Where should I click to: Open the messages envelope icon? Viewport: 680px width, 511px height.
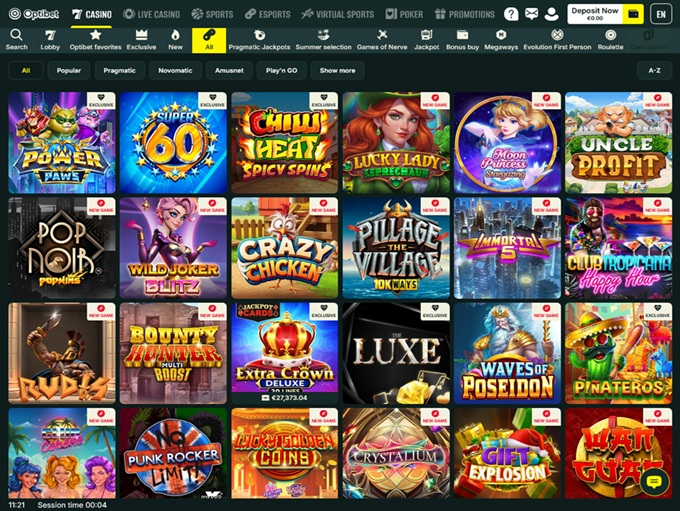(x=531, y=14)
